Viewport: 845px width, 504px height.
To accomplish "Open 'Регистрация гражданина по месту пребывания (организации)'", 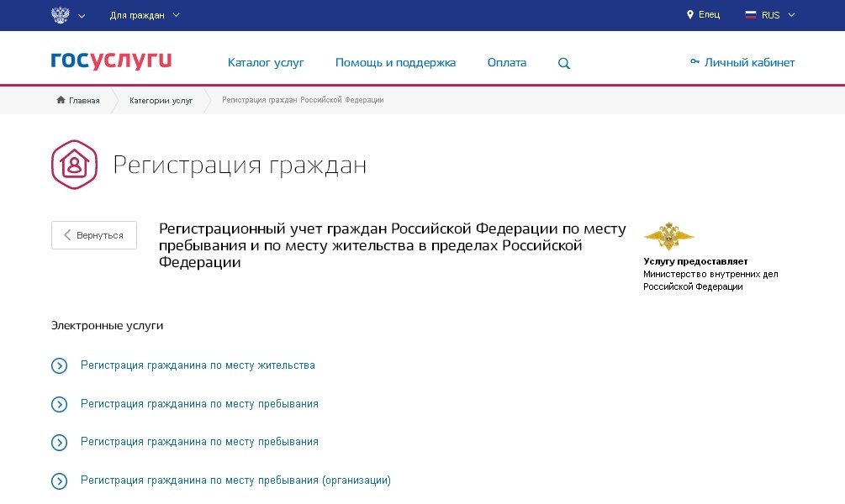I will click(235, 480).
